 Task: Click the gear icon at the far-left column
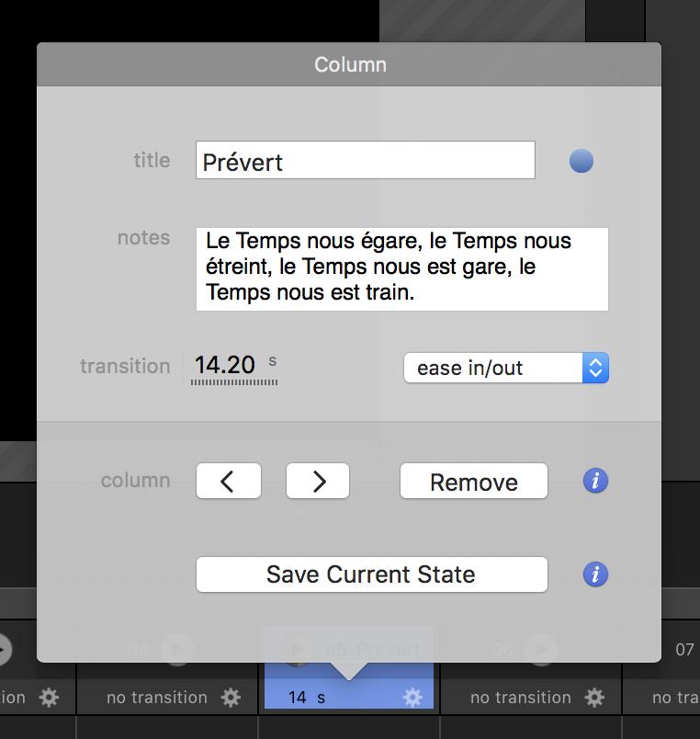coord(49,698)
